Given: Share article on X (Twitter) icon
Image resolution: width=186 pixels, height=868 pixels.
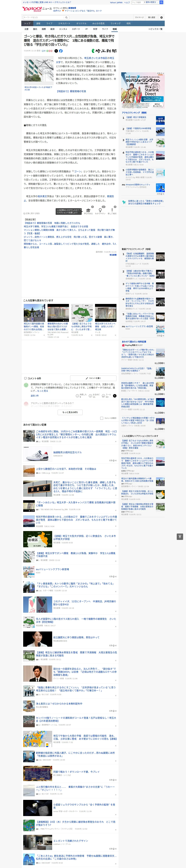Looking at the screenshot, I should coord(56,51).
